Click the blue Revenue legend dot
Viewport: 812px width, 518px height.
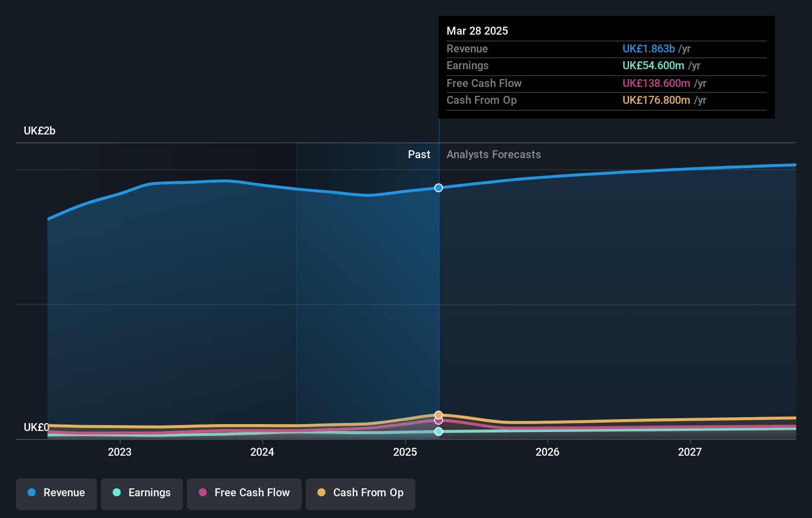[x=32, y=493]
